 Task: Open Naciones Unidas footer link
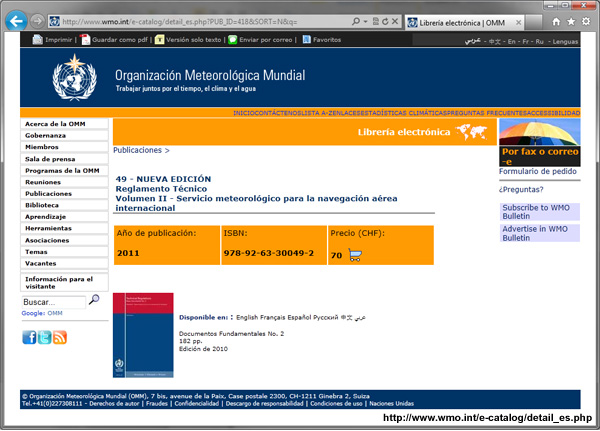pyautogui.click(x=391, y=403)
